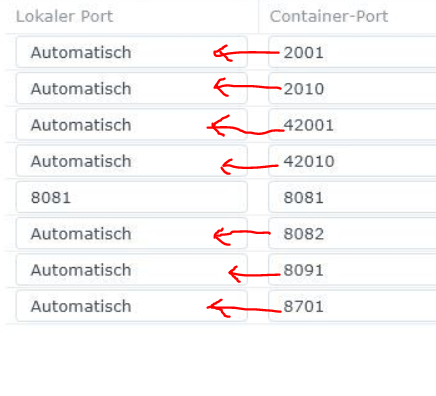Click the container port field showing 8081
The height and width of the screenshot is (396, 436).
coord(352,197)
